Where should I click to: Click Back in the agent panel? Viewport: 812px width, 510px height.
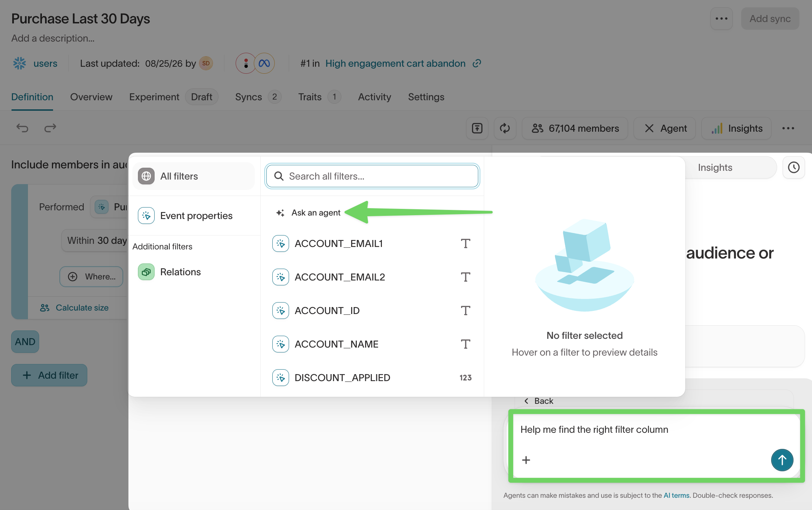point(539,401)
